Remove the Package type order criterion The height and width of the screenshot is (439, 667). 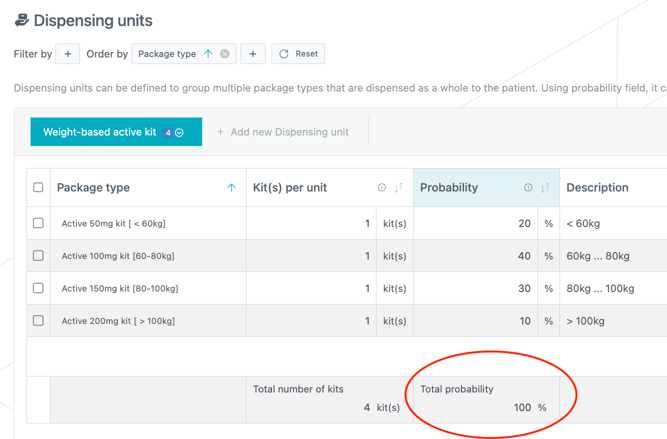[225, 54]
